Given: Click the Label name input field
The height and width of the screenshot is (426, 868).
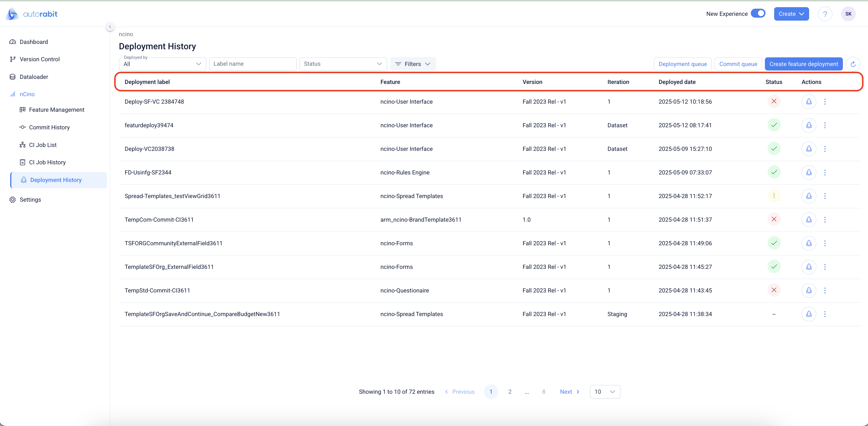Looking at the screenshot, I should (253, 64).
